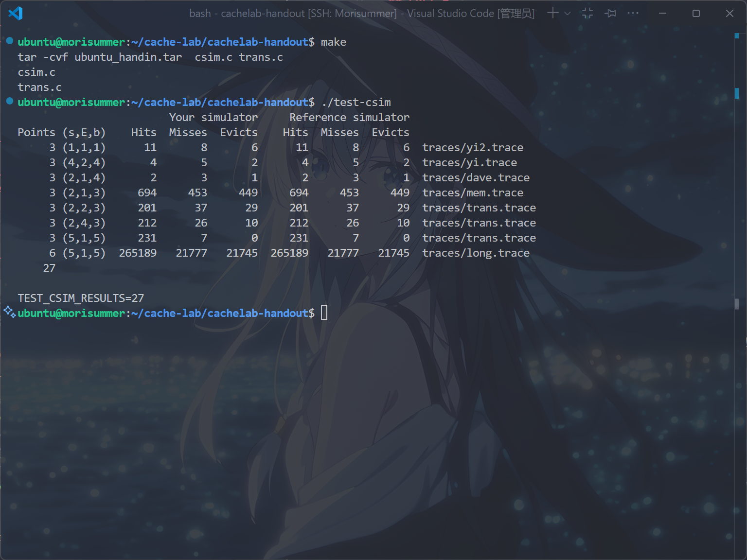Click the traces/mem.trace path link
Image resolution: width=747 pixels, height=560 pixels.
pos(472,192)
